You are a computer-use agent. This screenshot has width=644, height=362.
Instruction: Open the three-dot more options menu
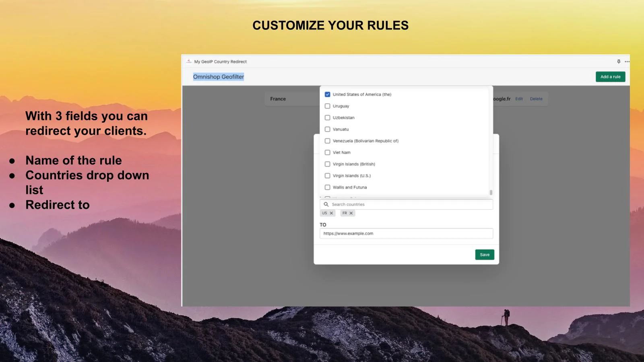[x=627, y=62]
